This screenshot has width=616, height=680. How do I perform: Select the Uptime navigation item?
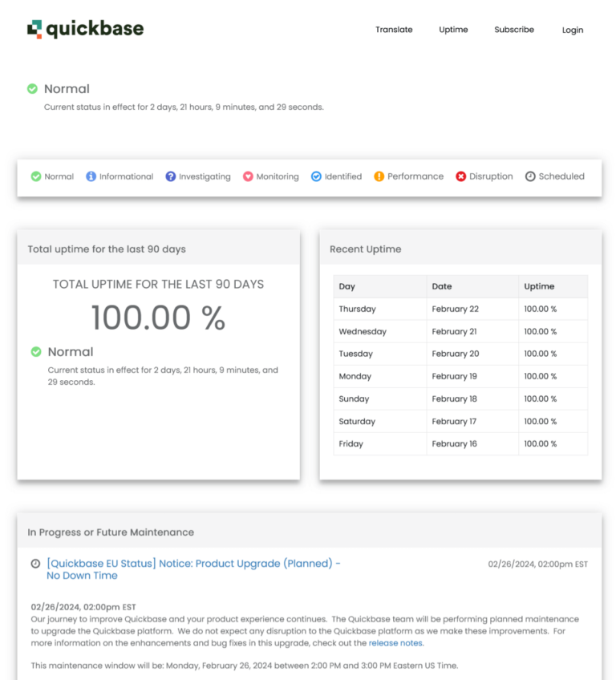point(453,30)
